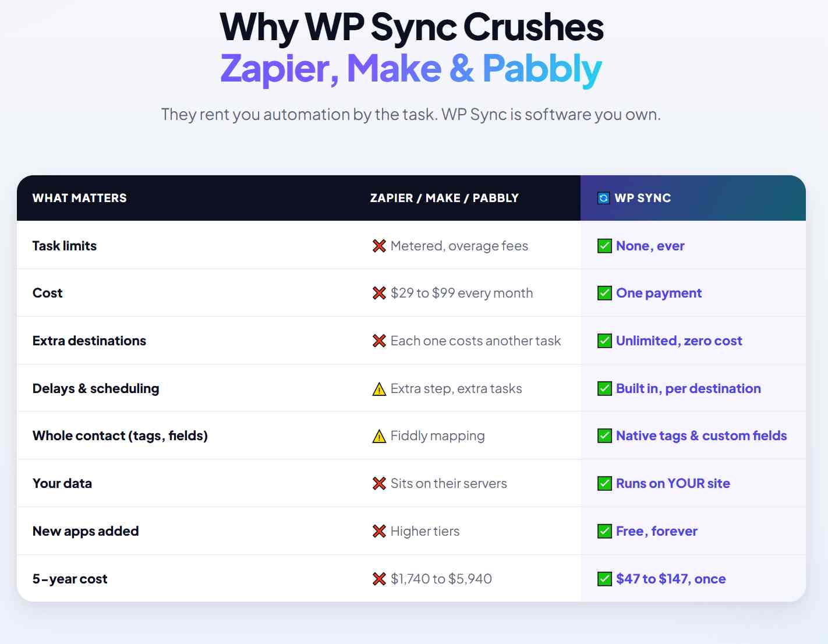Click red X icon beside Sits on their servers
Image resolution: width=828 pixels, height=644 pixels.
click(379, 483)
